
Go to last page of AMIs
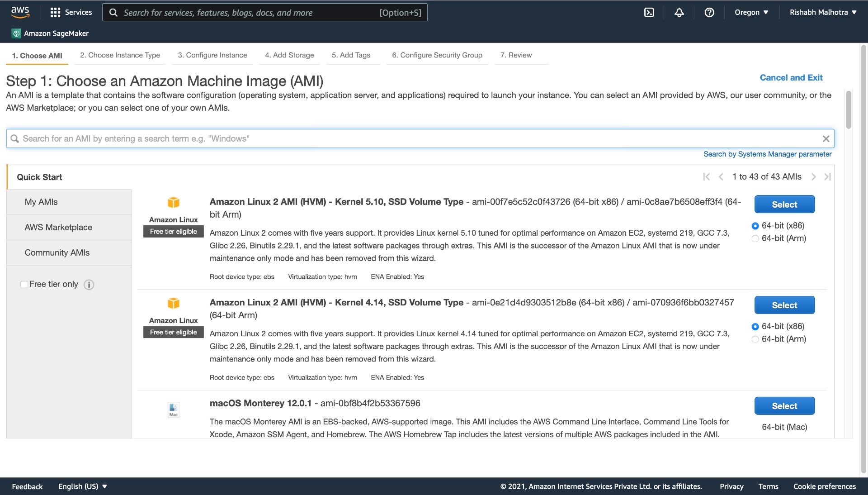(x=827, y=177)
